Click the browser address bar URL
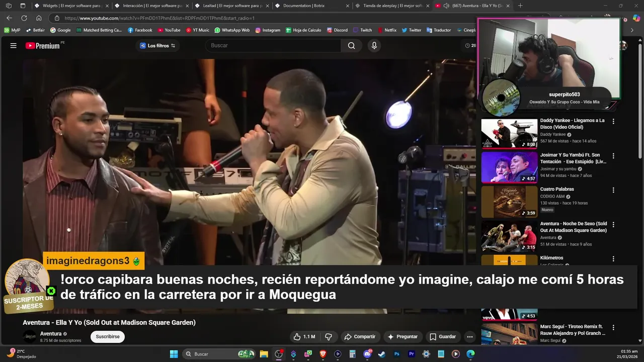 click(159, 18)
